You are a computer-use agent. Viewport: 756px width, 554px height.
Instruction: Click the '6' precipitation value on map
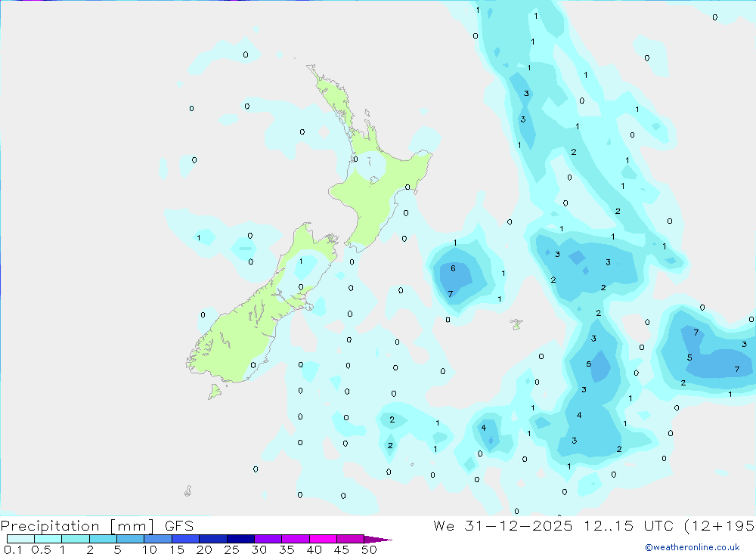point(453,268)
